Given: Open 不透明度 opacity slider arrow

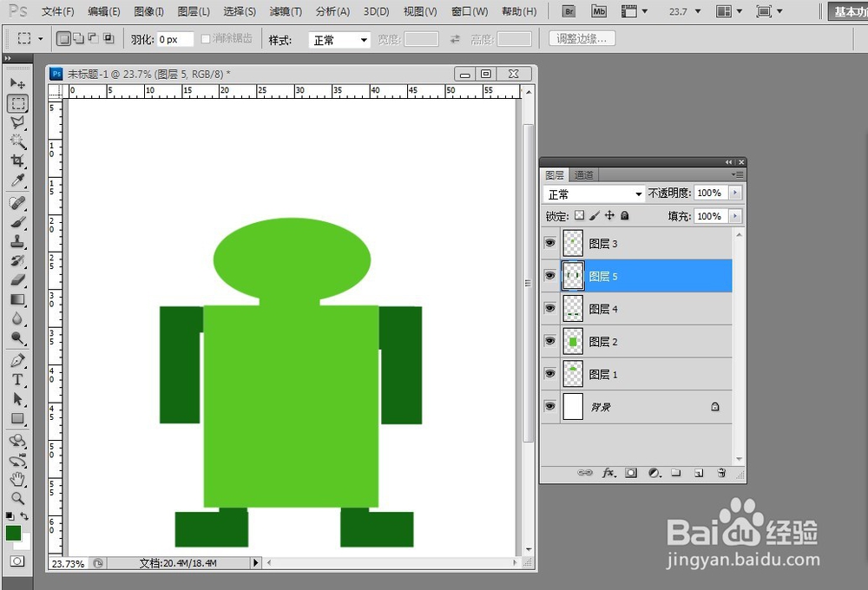Looking at the screenshot, I should pyautogui.click(x=735, y=193).
